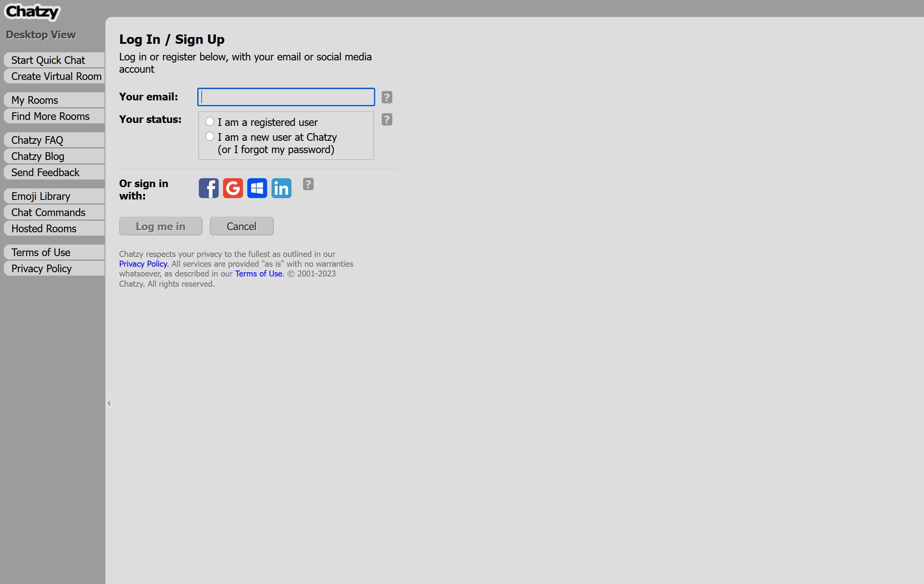Image resolution: width=924 pixels, height=584 pixels.
Task: Open Hosted Rooms
Action: (54, 228)
